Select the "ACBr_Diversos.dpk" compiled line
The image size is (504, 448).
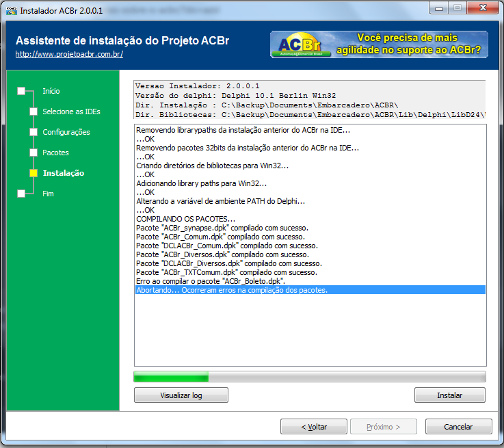click(x=310, y=254)
